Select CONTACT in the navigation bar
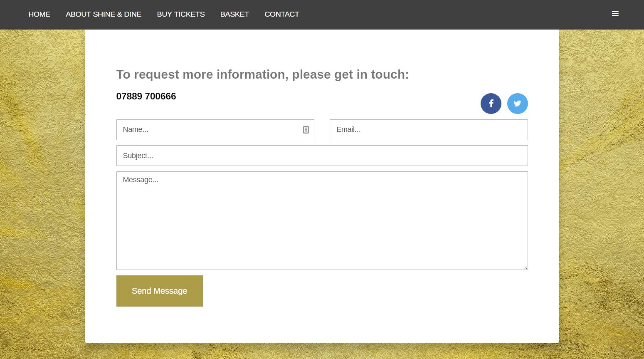 [x=281, y=14]
